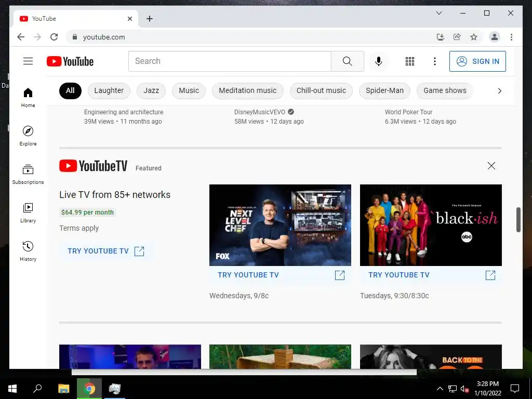Select the Meditation music chip
Image resolution: width=532 pixels, height=399 pixels.
point(248,90)
